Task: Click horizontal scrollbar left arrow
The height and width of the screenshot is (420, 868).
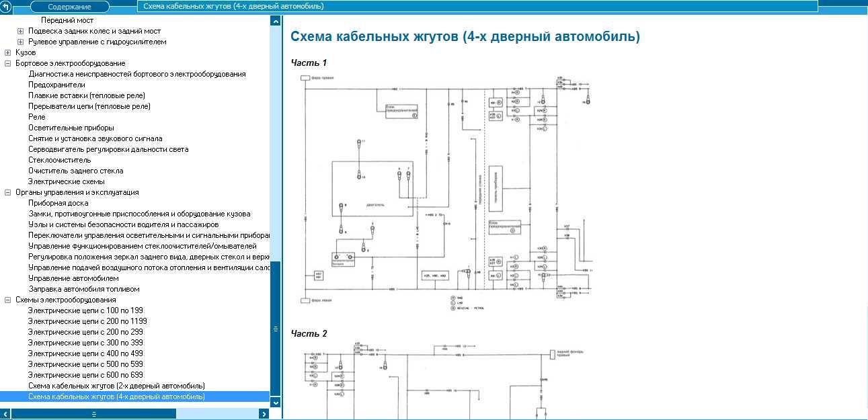Action: [x=6, y=414]
